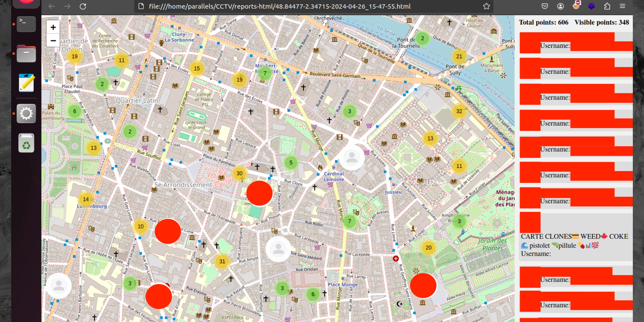Click the profile marker near Cardinal Lemoine
Viewport: 644px width, 322px height.
(352, 157)
